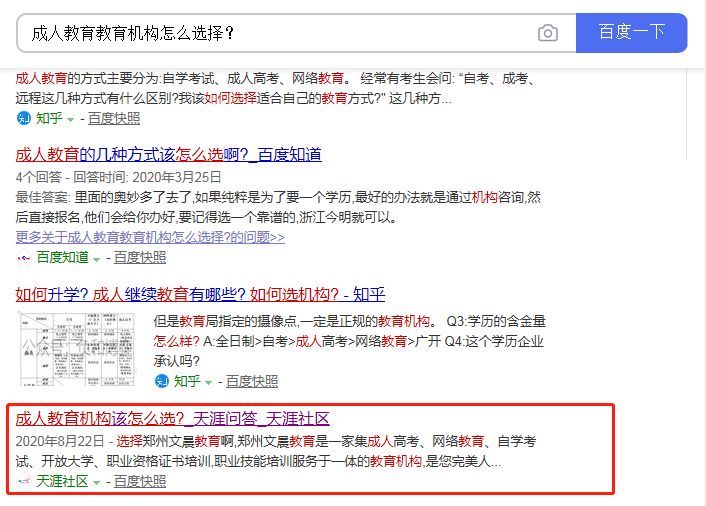Open the 如何升学 成人继续教育有哪些 知乎 result
The width and height of the screenshot is (706, 506).
[x=200, y=294]
